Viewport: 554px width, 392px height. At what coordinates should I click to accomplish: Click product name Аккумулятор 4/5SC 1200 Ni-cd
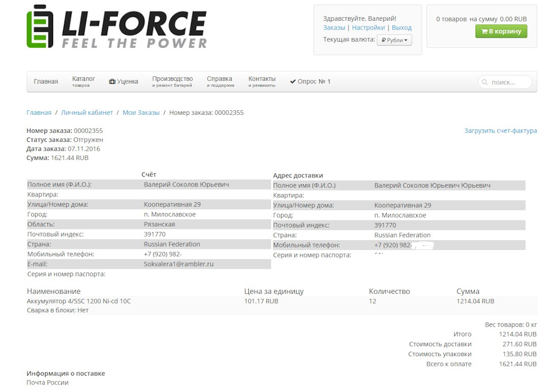click(x=79, y=301)
